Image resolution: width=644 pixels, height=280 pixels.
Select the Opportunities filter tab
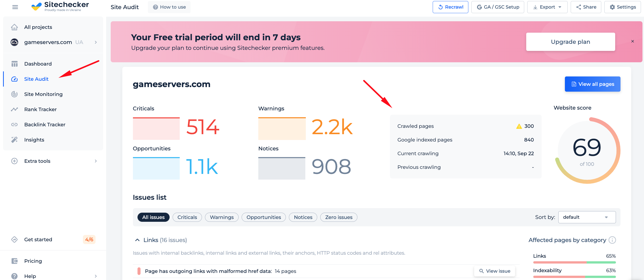(264, 217)
